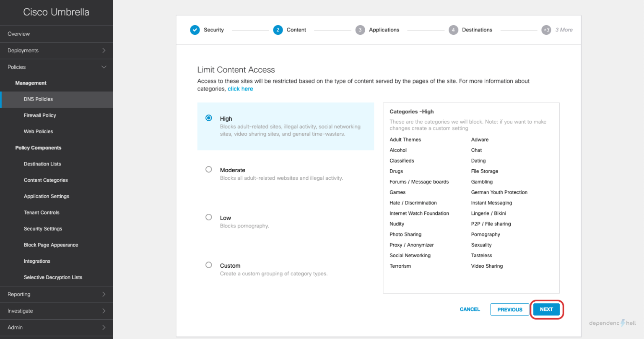Follow the 'click here' categories link

pos(240,89)
